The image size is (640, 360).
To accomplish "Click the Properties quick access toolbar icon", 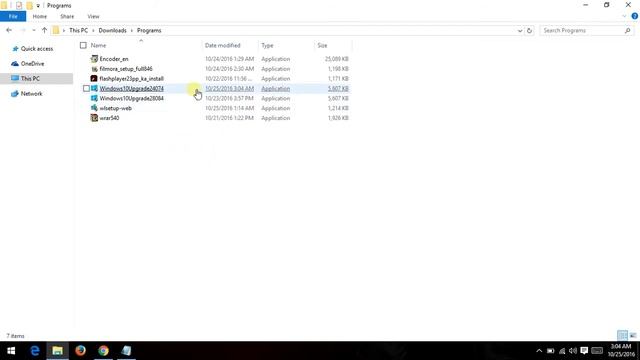I will [19, 5].
